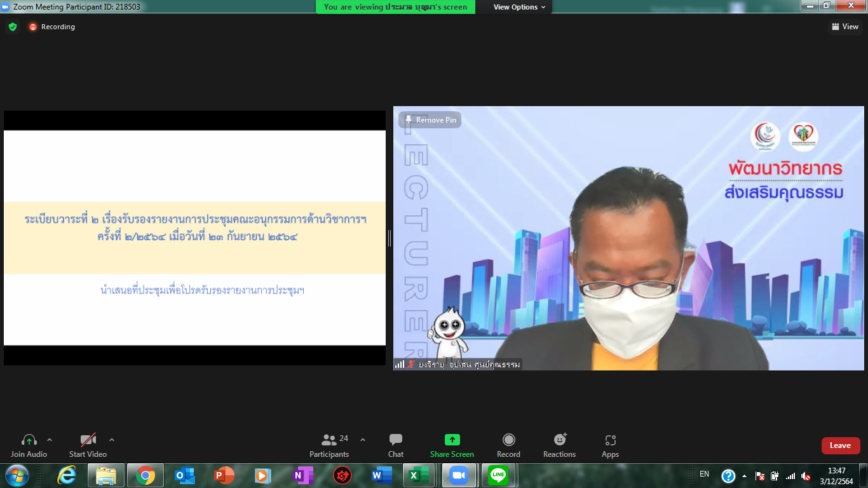The height and width of the screenshot is (488, 868).
Task: Switch to Zoom taskbar icon
Action: [x=459, y=475]
